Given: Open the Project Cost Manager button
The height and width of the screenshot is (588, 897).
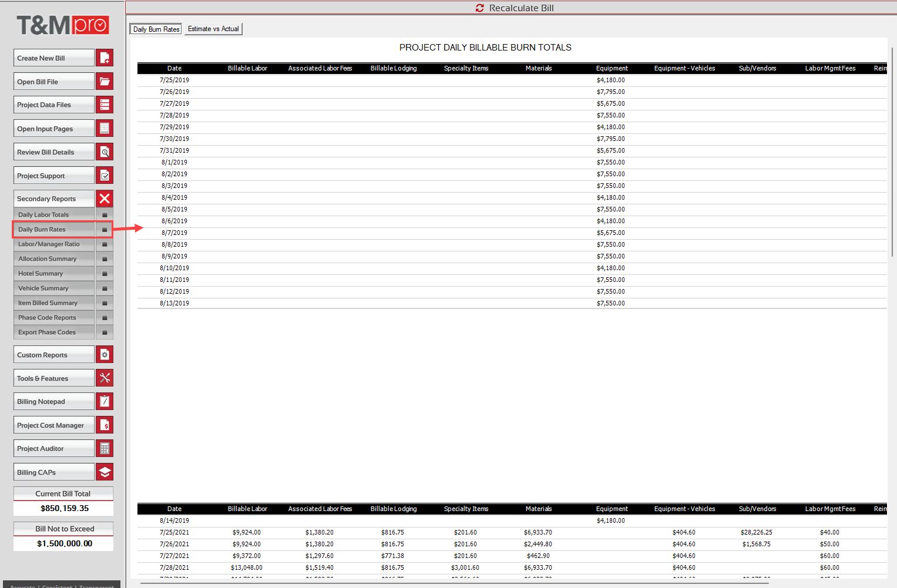Looking at the screenshot, I should tap(54, 425).
